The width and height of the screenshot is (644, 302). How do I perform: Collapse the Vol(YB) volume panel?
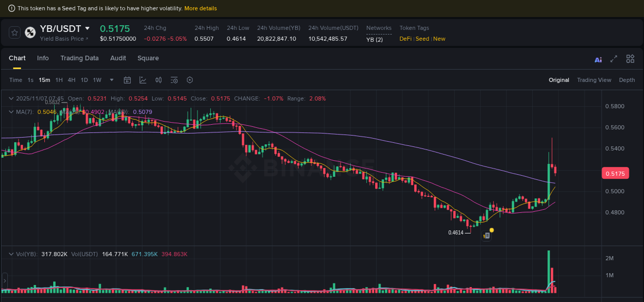[11, 254]
